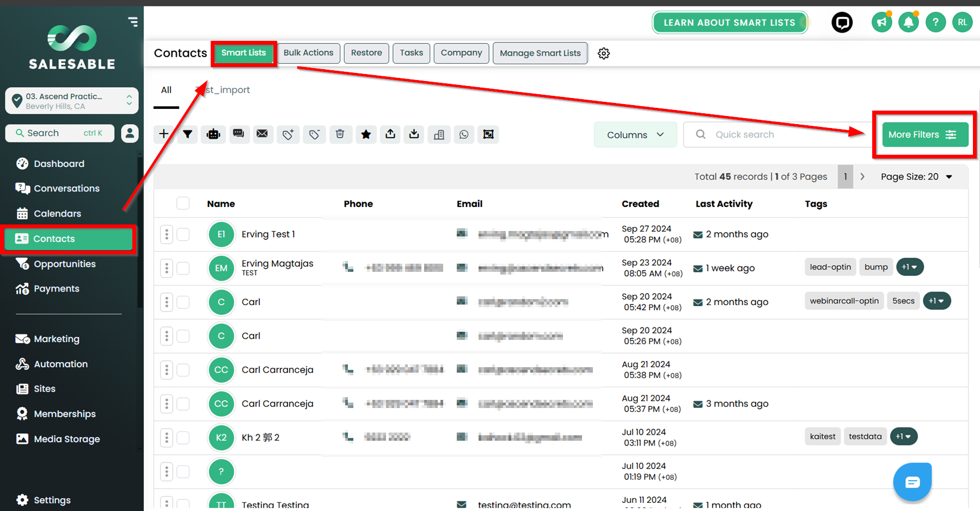Click the add contact plus icon

click(164, 134)
